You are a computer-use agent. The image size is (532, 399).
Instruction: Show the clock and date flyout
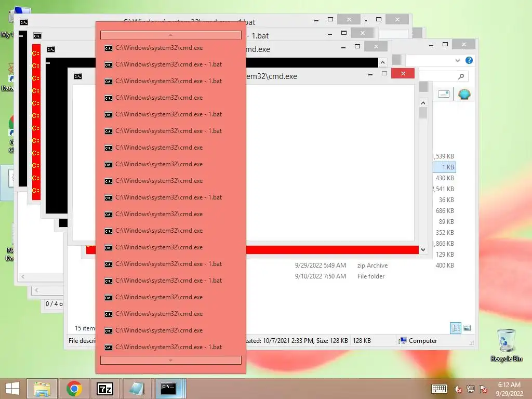[x=509, y=389]
